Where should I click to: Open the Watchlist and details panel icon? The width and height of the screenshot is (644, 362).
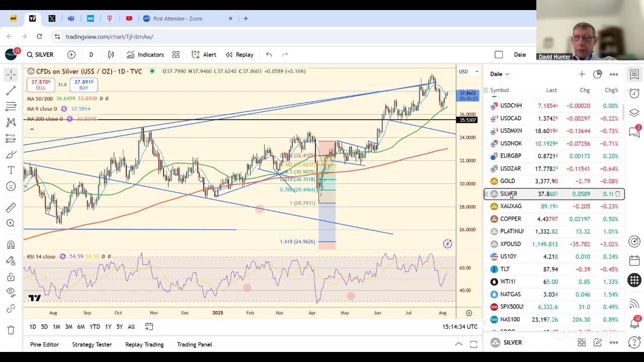(x=634, y=74)
